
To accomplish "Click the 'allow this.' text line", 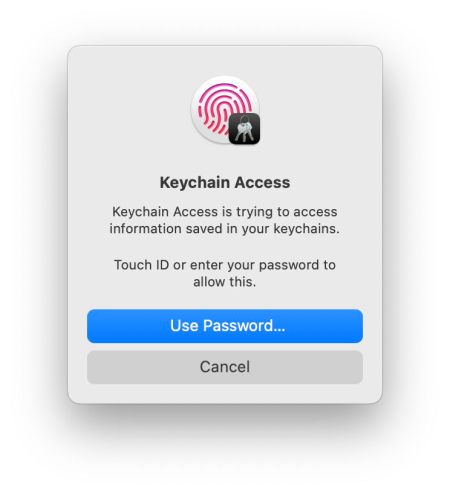I will 225,282.
